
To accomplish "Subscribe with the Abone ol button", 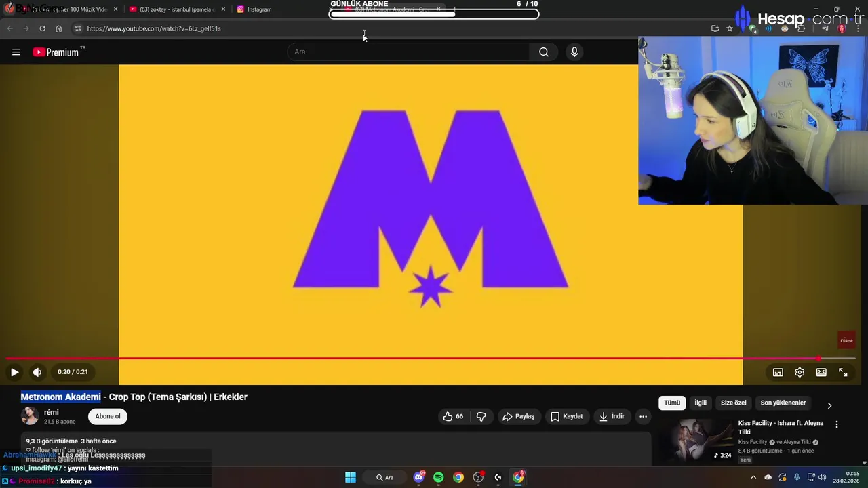I will pos(108,416).
